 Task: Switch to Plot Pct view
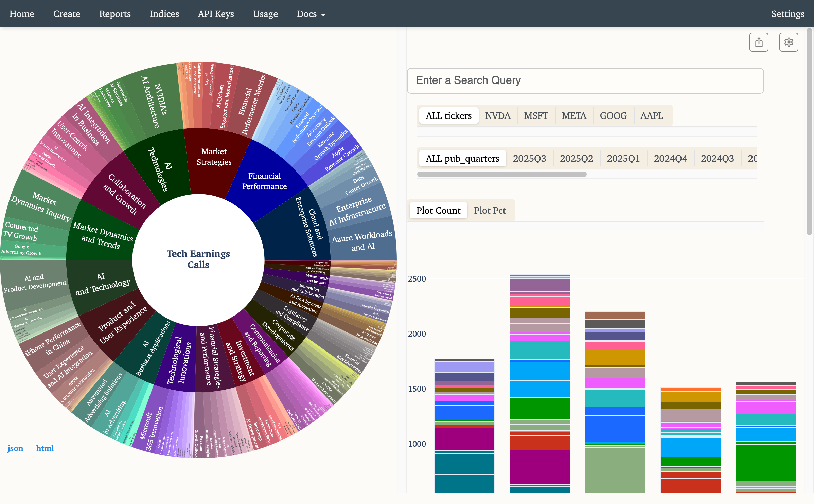(x=490, y=210)
